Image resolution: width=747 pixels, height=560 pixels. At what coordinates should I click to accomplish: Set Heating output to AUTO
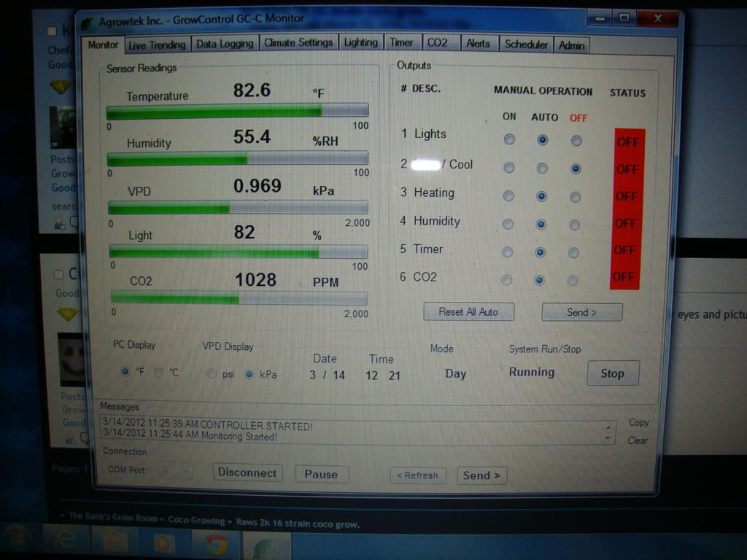click(x=541, y=196)
